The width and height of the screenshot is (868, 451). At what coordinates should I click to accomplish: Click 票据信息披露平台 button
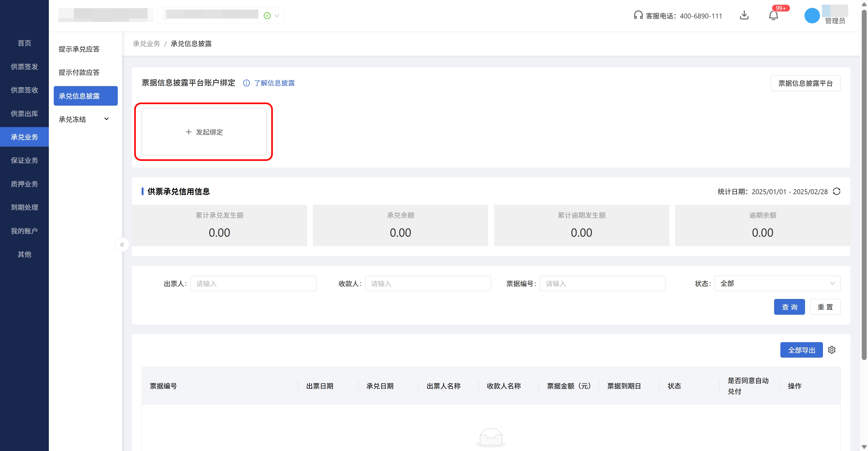click(805, 83)
